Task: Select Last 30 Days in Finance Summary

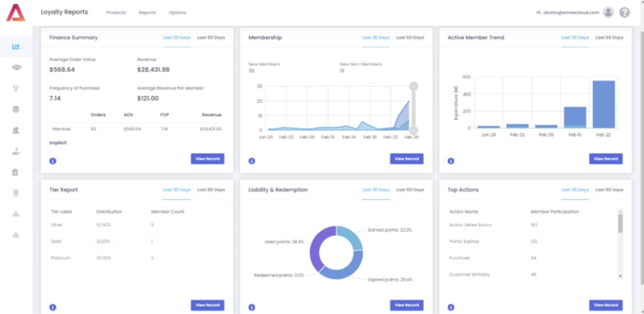Action: 177,38
